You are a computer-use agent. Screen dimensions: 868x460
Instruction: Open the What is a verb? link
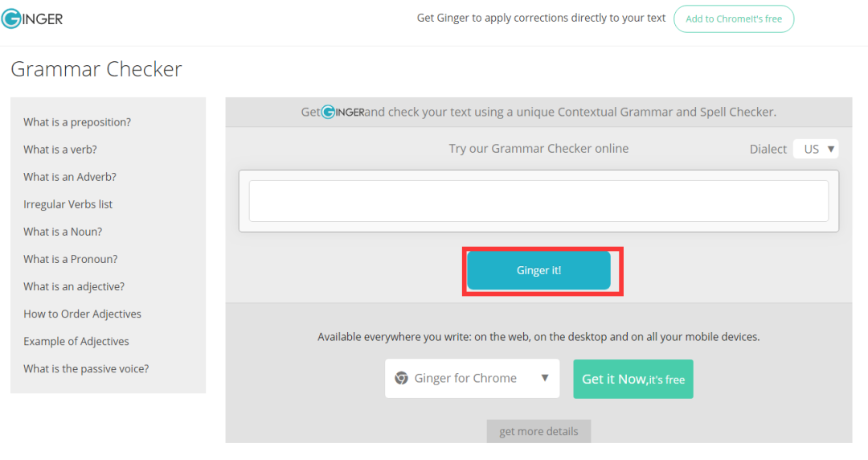point(60,150)
